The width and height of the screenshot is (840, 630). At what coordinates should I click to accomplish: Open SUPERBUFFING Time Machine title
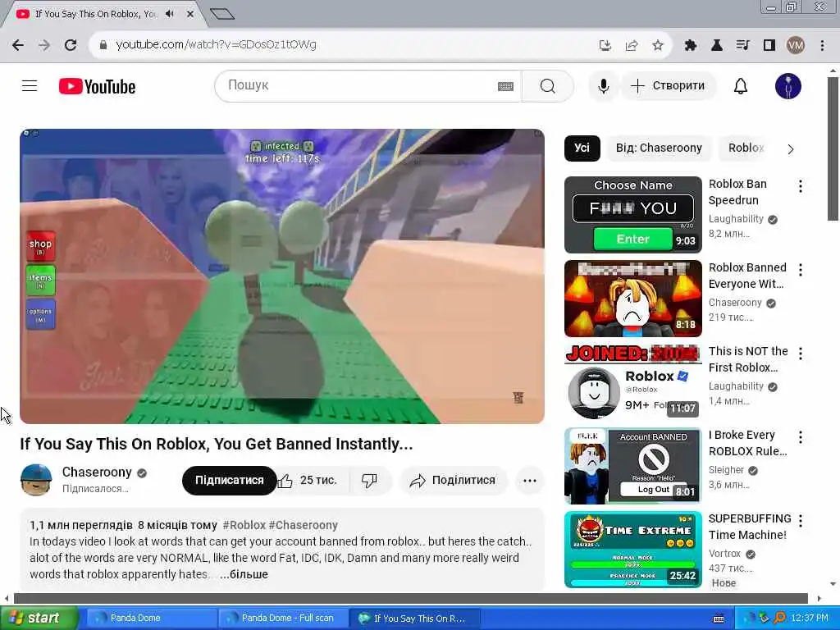[750, 527]
